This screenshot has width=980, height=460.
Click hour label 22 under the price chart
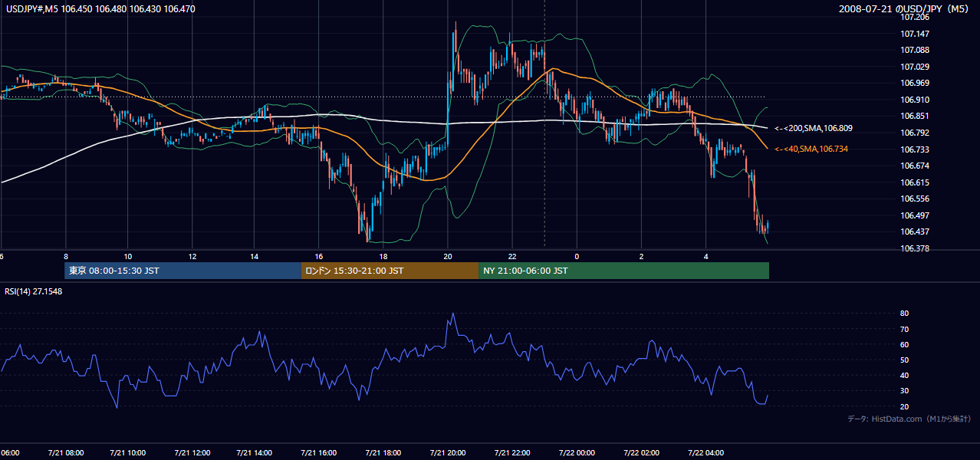(x=512, y=257)
